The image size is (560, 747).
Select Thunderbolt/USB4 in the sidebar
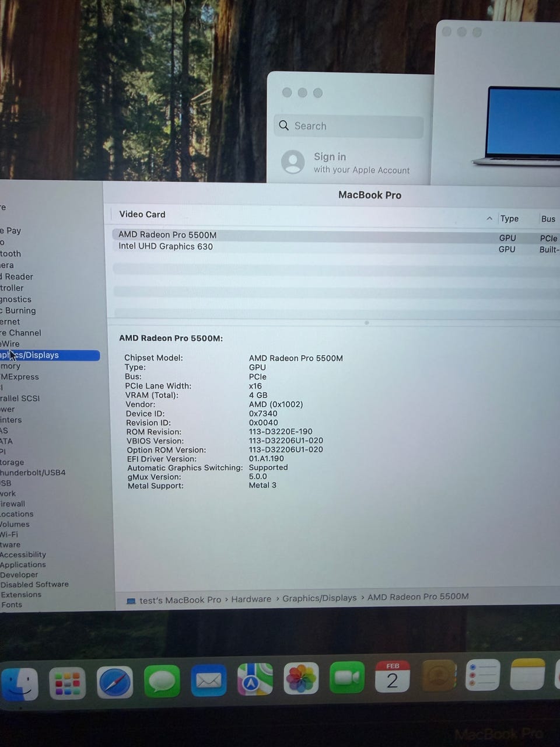pos(33,473)
